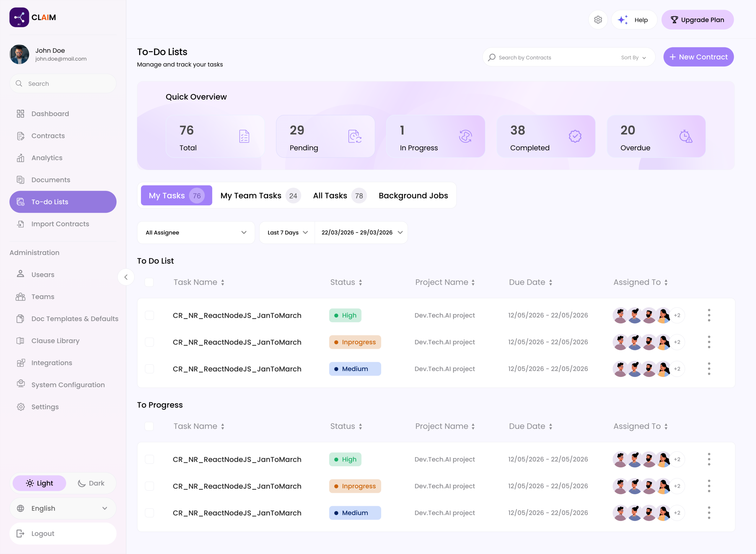Click the +2 assignees badge in first To Do row
This screenshot has height=554, width=756.
(677, 315)
